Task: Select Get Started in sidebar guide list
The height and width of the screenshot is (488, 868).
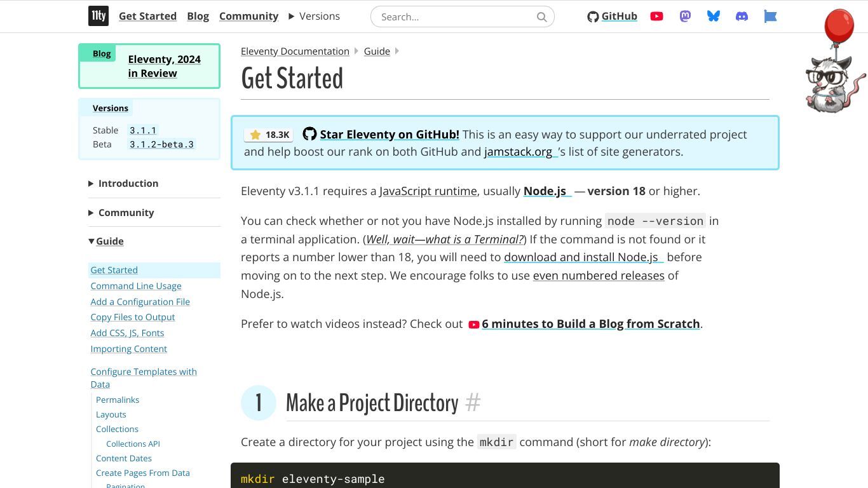Action: pyautogui.click(x=114, y=270)
